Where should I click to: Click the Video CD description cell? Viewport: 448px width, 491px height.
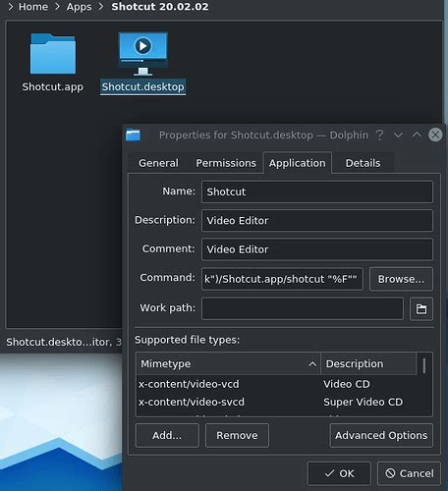[347, 384]
